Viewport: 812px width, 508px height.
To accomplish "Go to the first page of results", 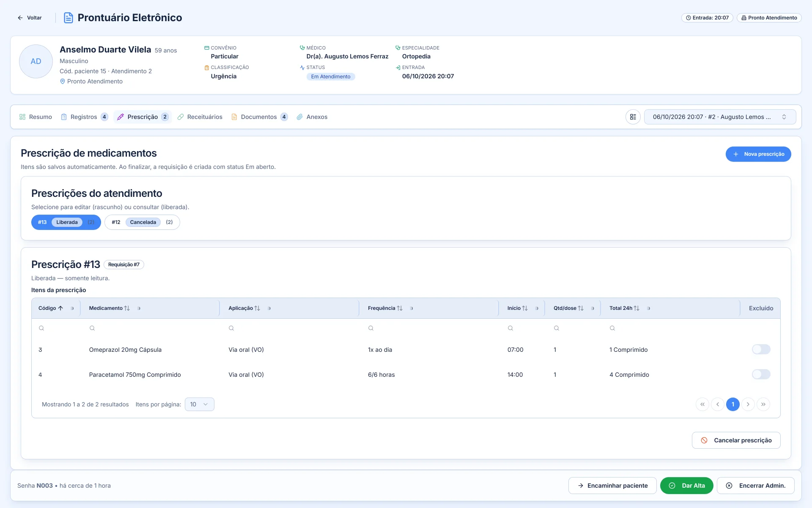I will click(702, 404).
